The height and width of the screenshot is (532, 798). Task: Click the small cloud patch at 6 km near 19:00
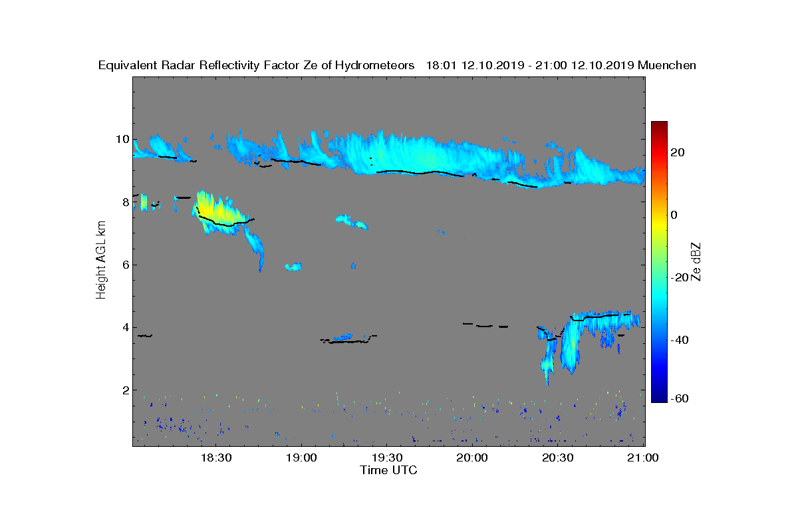(x=293, y=267)
